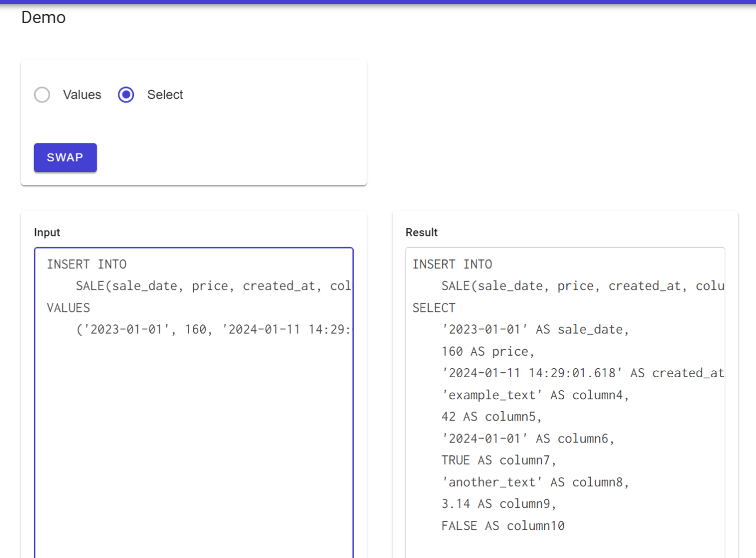Click the Input label

[47, 233]
